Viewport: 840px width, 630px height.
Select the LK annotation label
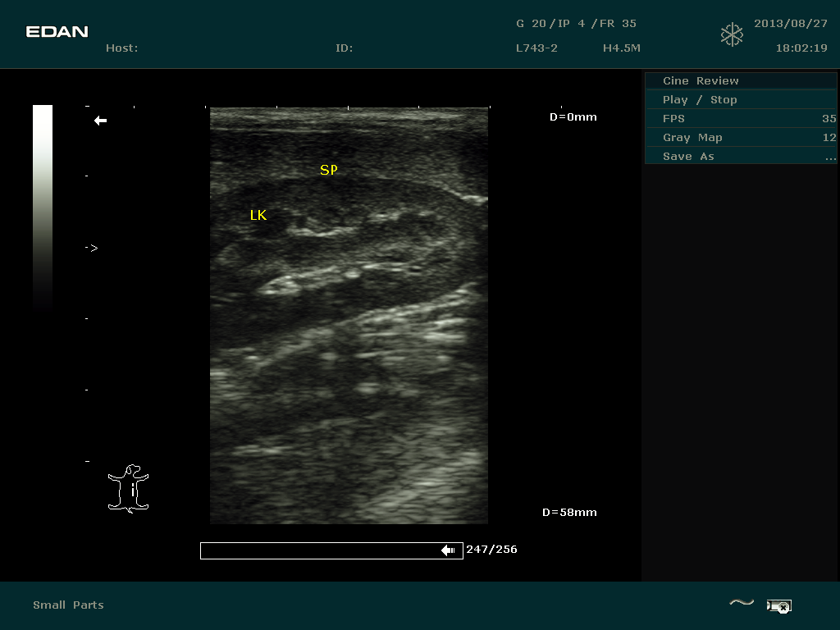tap(258, 215)
